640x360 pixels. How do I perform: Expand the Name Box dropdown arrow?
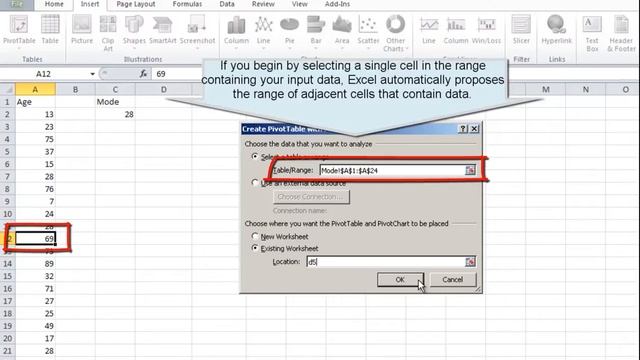(93, 74)
